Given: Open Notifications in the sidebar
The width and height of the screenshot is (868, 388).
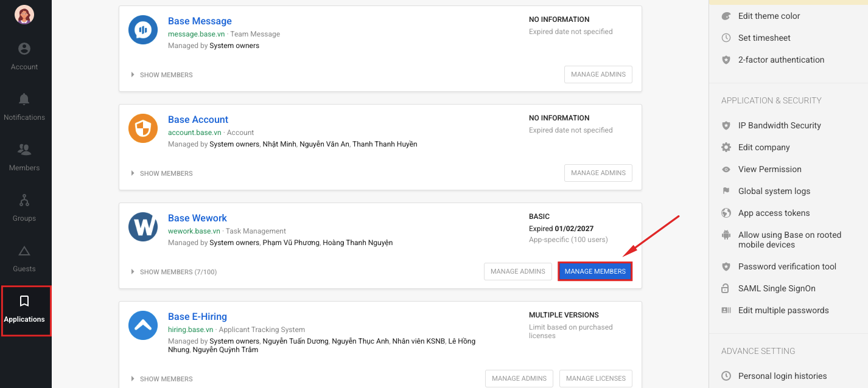Looking at the screenshot, I should pos(24,107).
